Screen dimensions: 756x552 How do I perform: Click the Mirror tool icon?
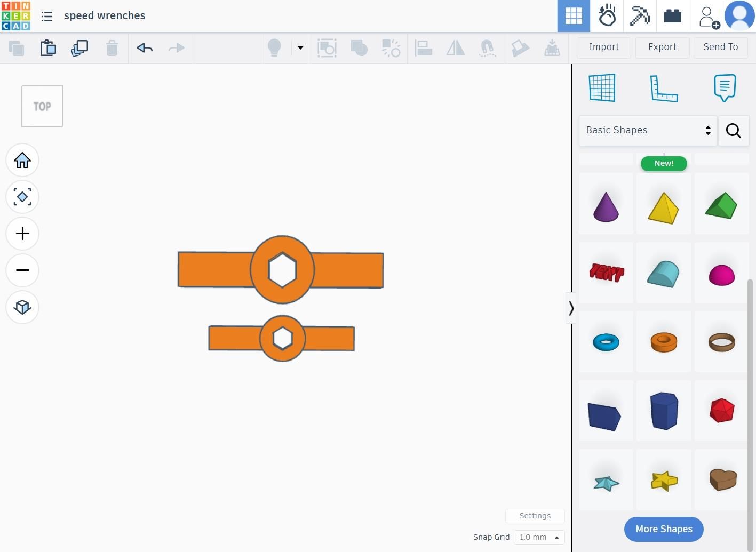click(x=455, y=48)
